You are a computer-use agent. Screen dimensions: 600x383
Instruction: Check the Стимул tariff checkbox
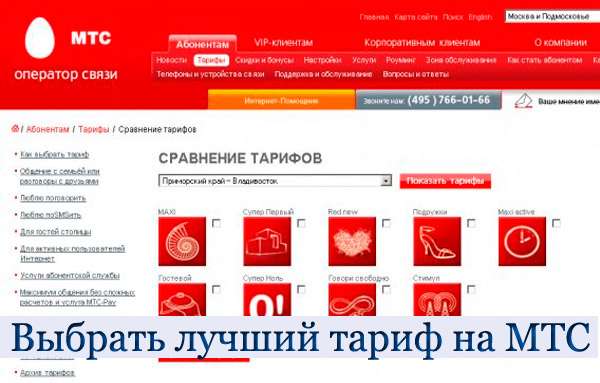pos(471,290)
